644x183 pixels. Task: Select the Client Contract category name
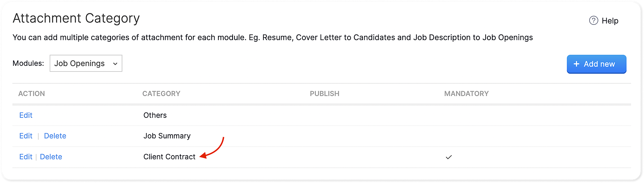point(169,157)
